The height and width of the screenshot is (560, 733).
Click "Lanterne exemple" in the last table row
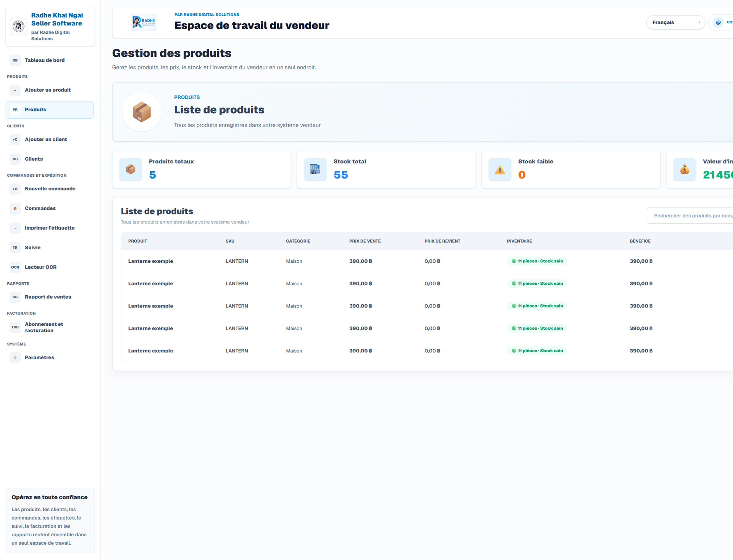(x=150, y=351)
